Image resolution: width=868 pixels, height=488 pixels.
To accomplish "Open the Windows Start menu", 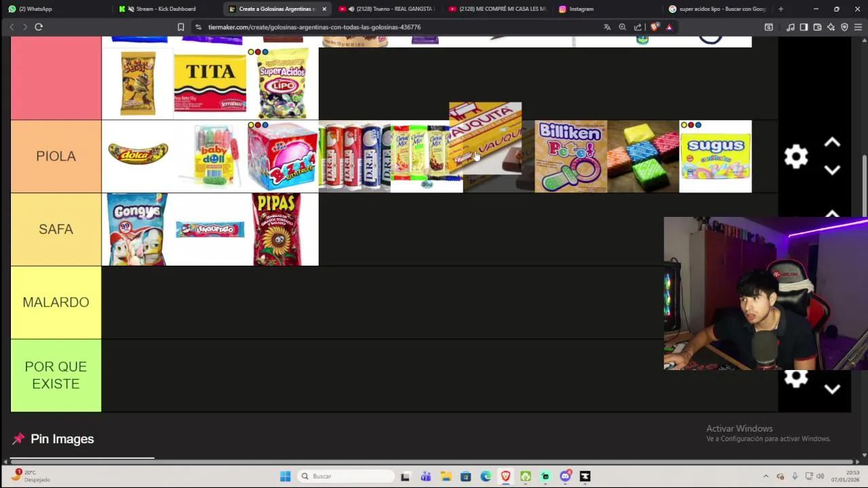I will [x=285, y=476].
